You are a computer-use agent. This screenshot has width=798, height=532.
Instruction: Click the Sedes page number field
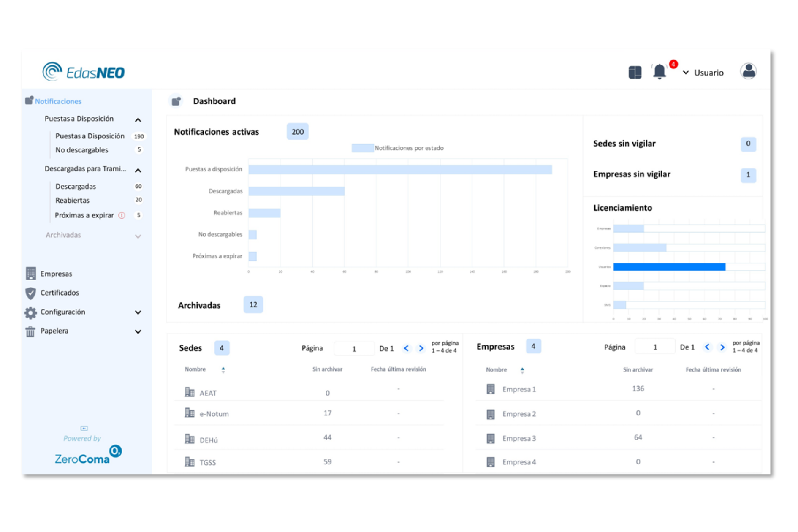coord(354,348)
